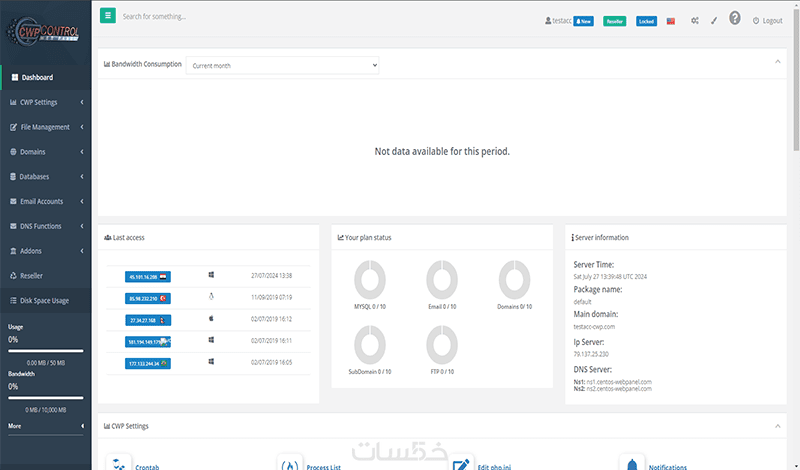Click the Windows icon beside 27/07/2024 13:38

pos(211,275)
